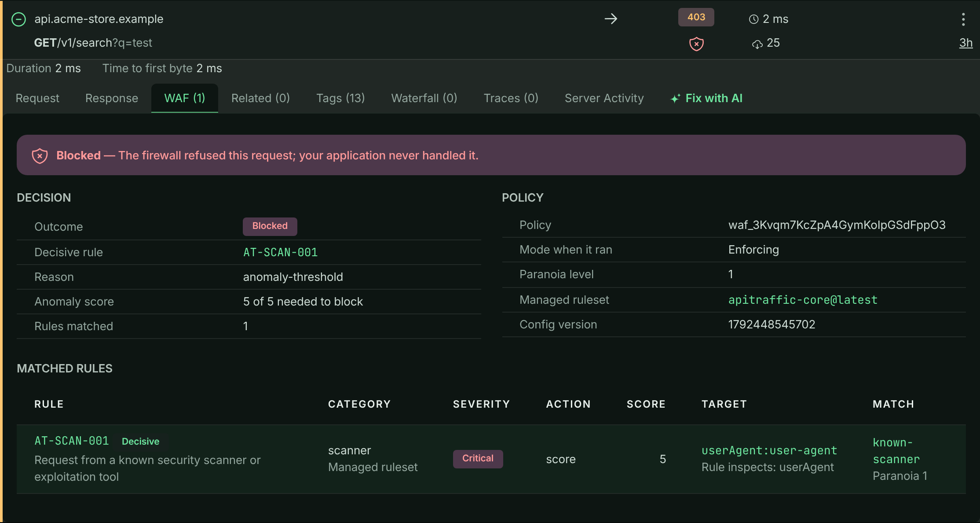Switch to the Request tab
This screenshot has width=980, height=523.
point(37,98)
